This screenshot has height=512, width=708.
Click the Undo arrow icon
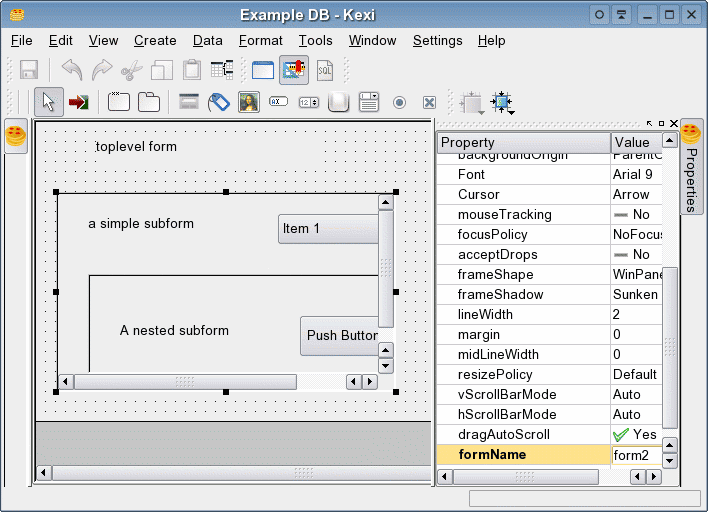[72, 70]
